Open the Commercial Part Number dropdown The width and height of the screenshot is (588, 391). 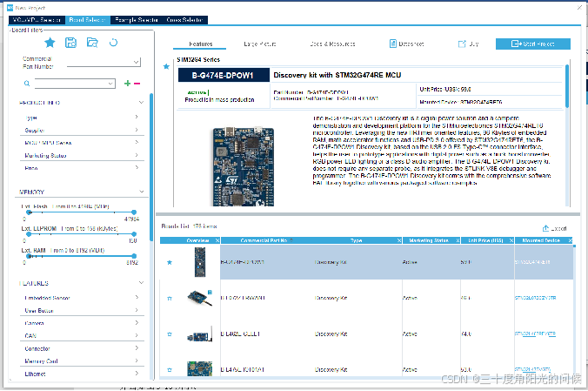137,62
